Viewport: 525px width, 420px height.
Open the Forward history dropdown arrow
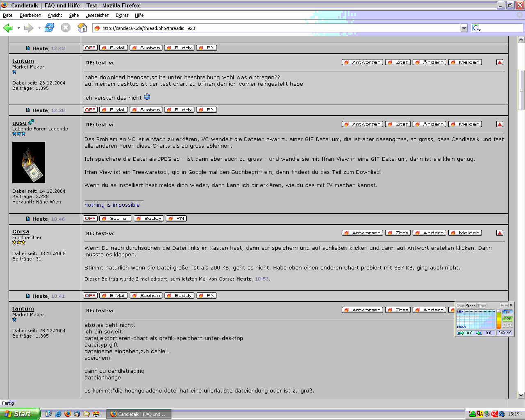(x=39, y=28)
